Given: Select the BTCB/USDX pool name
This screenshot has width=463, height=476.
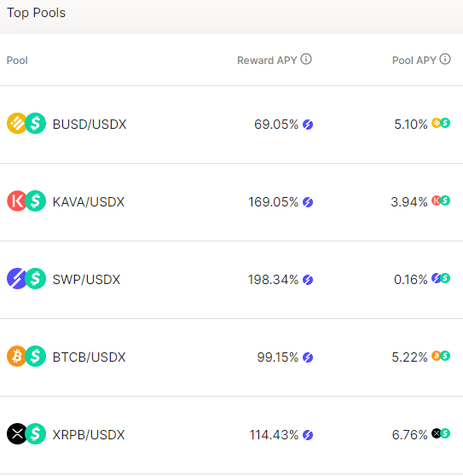Looking at the screenshot, I should [x=90, y=357].
